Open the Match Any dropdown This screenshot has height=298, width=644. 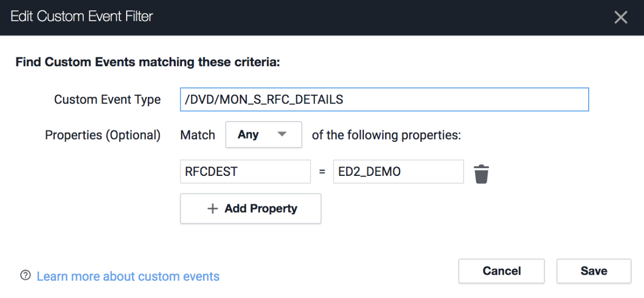(264, 135)
